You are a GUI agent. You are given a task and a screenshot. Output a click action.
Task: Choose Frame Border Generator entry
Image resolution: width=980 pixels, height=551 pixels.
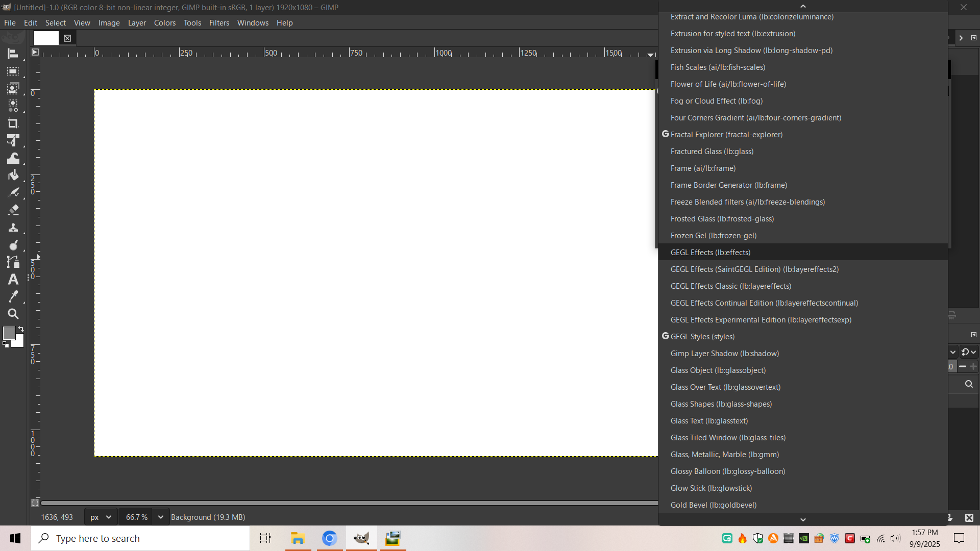point(803,185)
